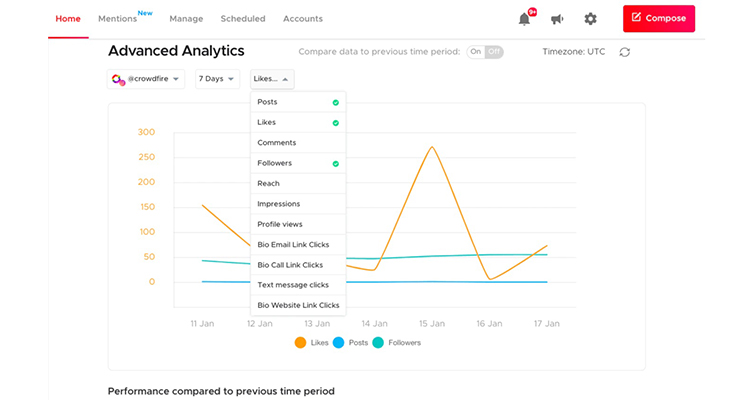The height and width of the screenshot is (400, 740).
Task: Open the settings gear icon
Action: pos(590,19)
